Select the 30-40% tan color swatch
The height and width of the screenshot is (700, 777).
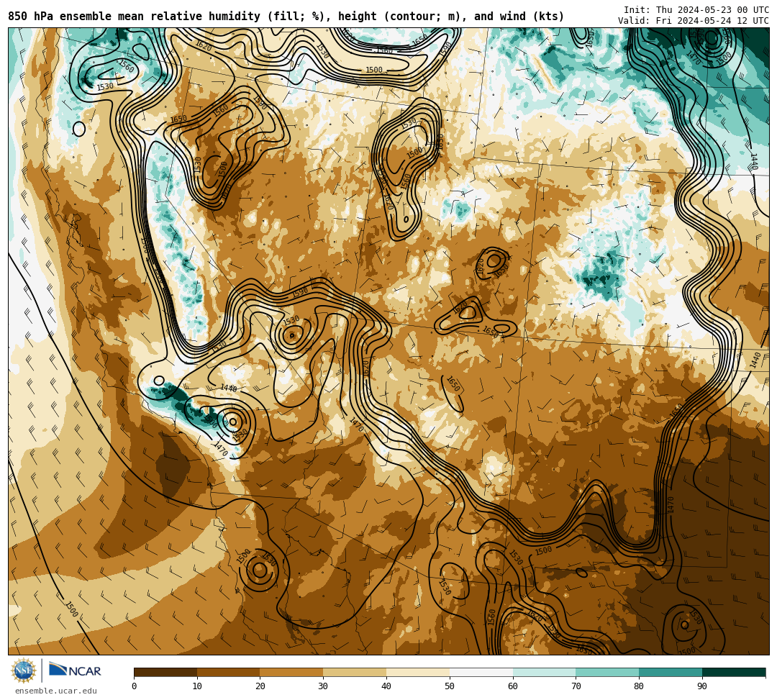click(x=355, y=672)
